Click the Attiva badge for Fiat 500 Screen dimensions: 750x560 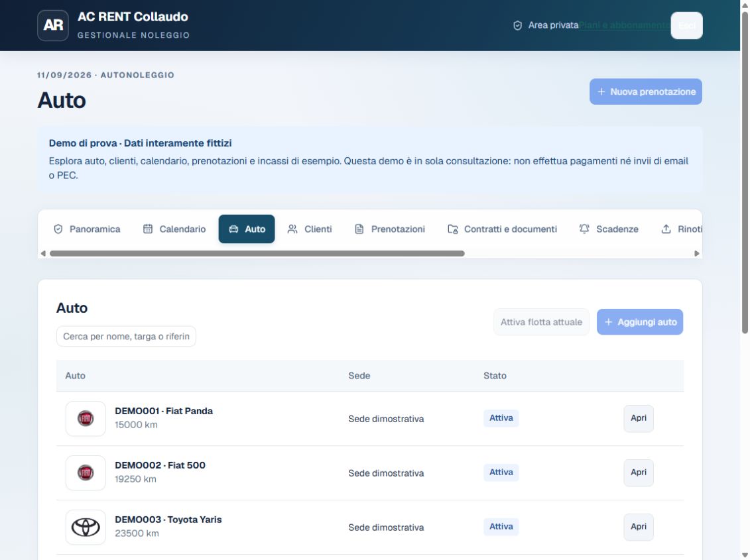click(x=501, y=473)
